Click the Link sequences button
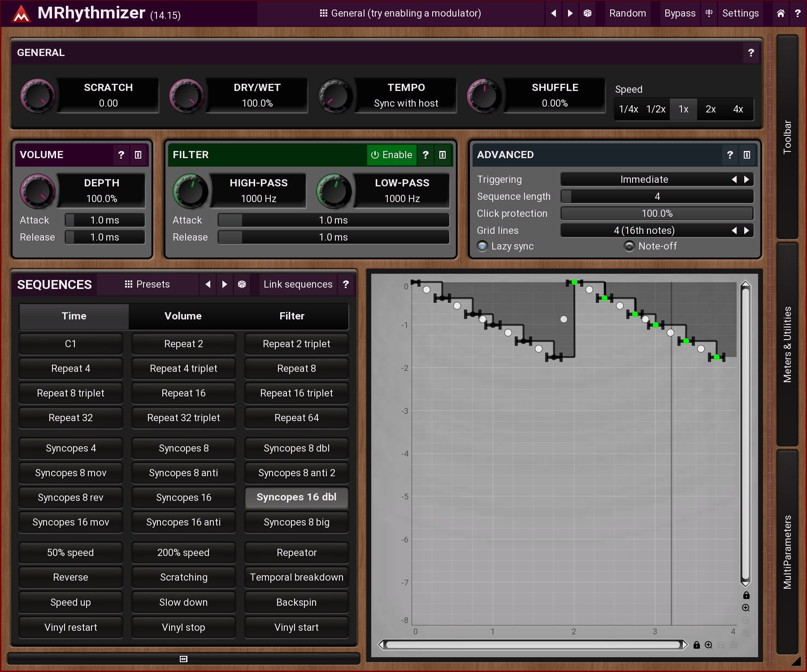 (x=298, y=284)
